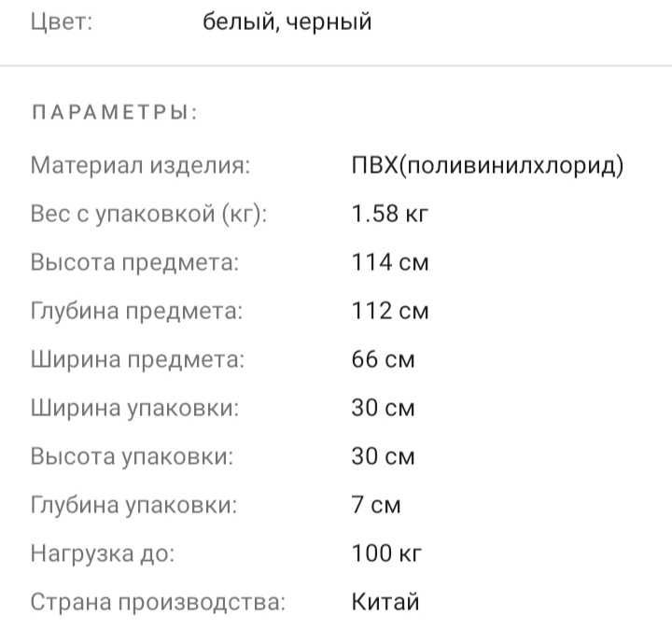672x629 pixels.
Task: Select the weight value "1.58 кг"
Action: 390,215
